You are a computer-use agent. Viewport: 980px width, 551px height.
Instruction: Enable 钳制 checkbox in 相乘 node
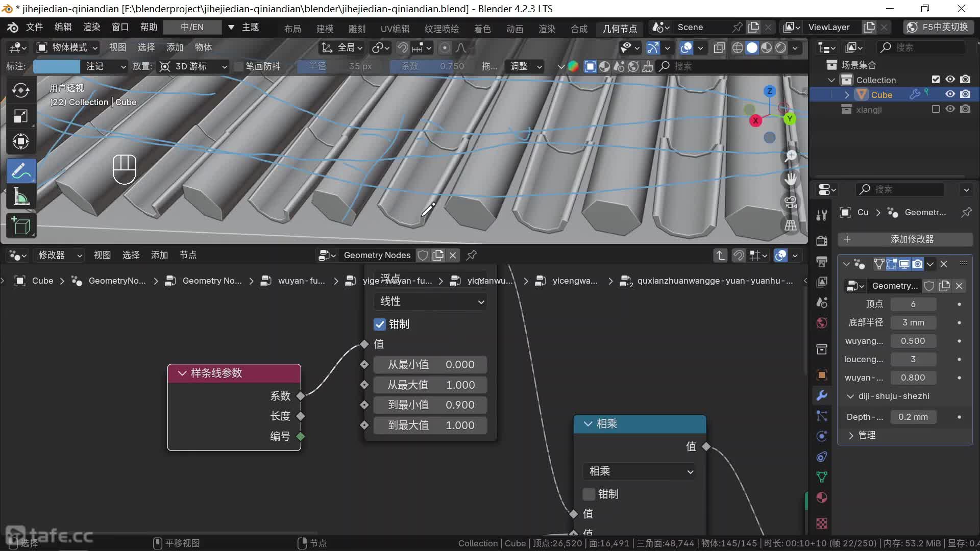pyautogui.click(x=589, y=494)
